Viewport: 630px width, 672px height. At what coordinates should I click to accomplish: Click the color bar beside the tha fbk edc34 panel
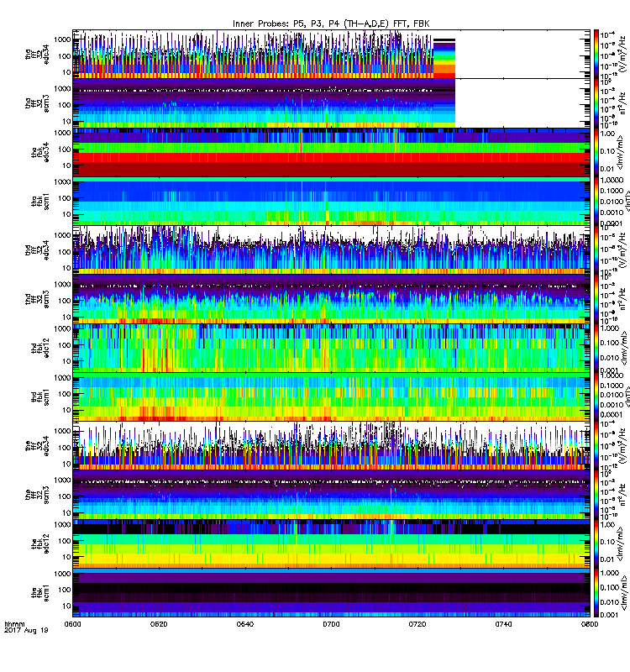[596, 152]
